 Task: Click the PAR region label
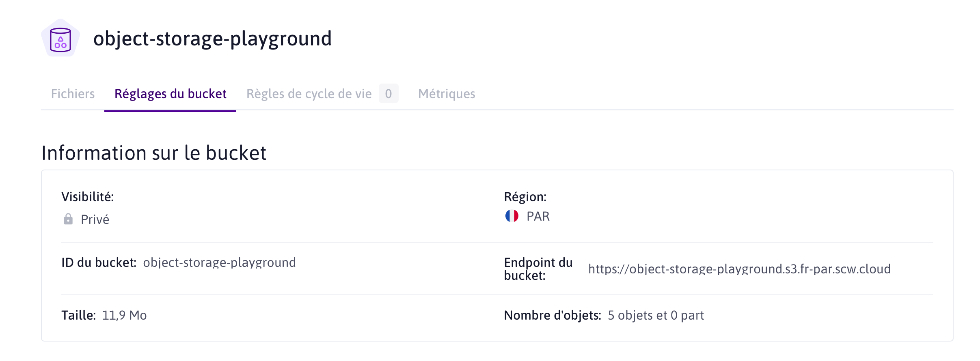538,216
